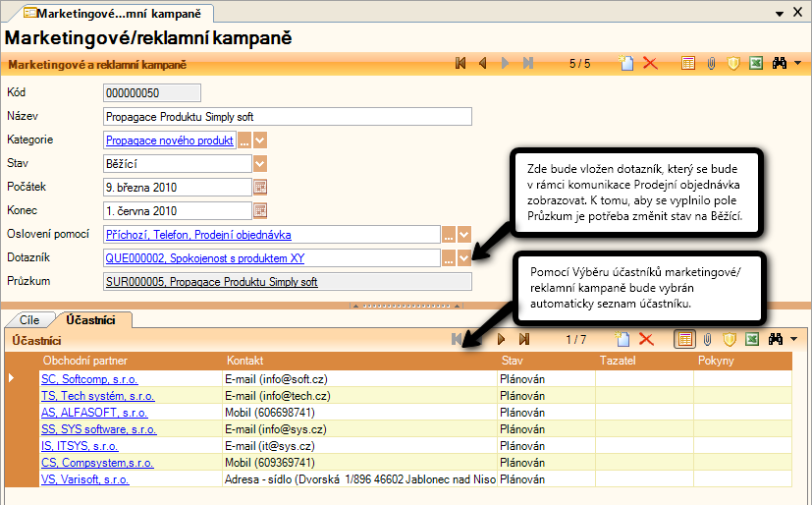Click binoculars search icon in Účastníci toolbar

(x=778, y=339)
